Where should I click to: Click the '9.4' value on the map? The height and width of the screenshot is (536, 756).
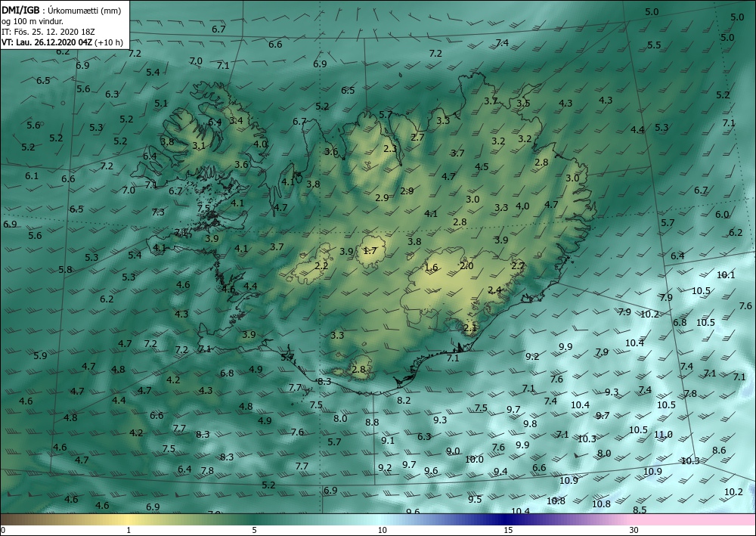pyautogui.click(x=500, y=471)
